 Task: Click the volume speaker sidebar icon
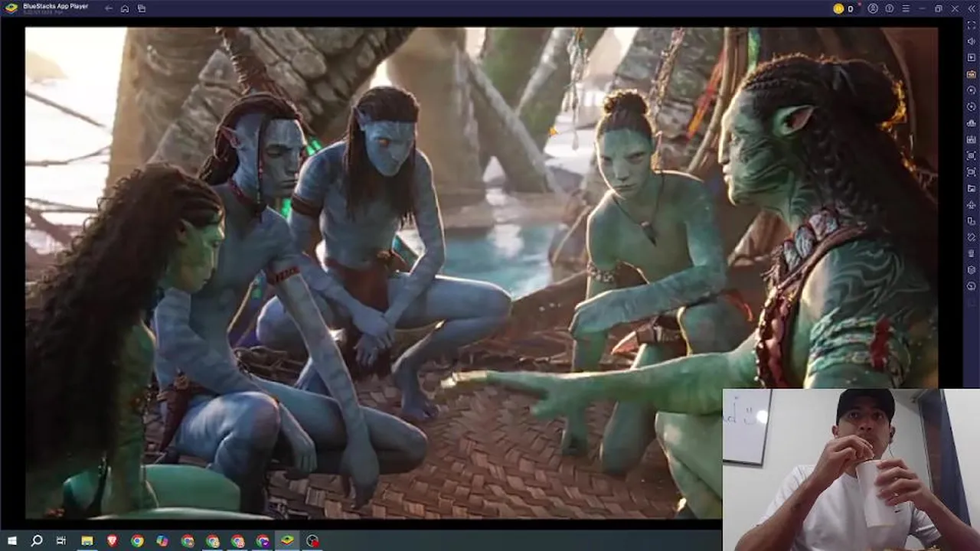pos(972,41)
